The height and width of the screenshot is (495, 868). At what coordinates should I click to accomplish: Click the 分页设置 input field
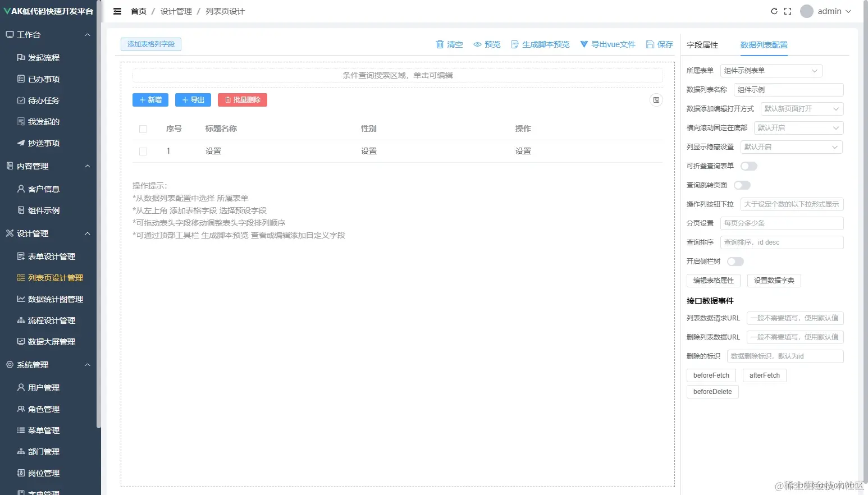click(x=782, y=223)
